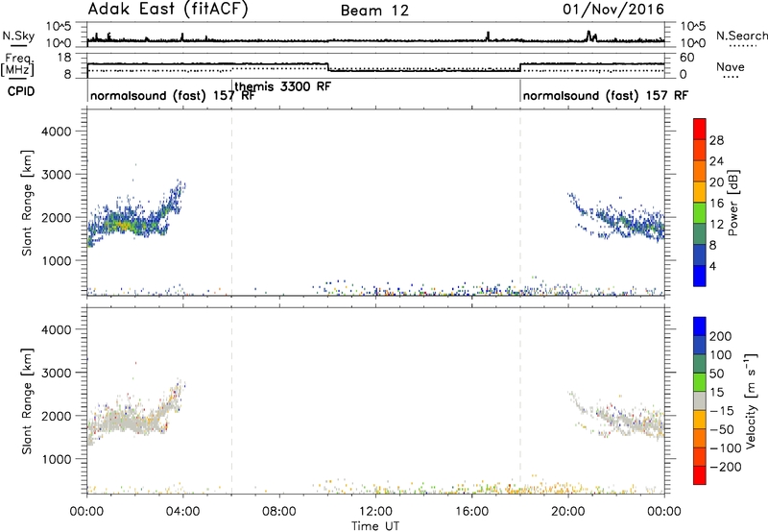Click the 'Nave' legend label

click(731, 66)
